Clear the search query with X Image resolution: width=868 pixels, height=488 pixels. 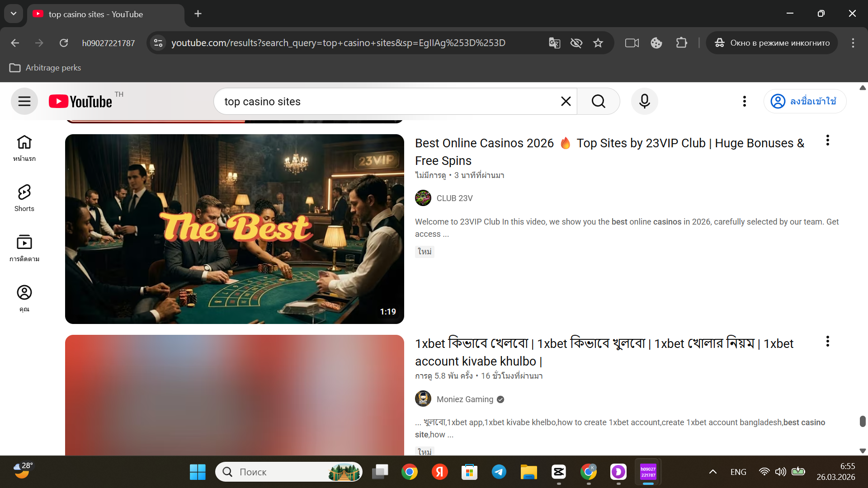click(566, 101)
